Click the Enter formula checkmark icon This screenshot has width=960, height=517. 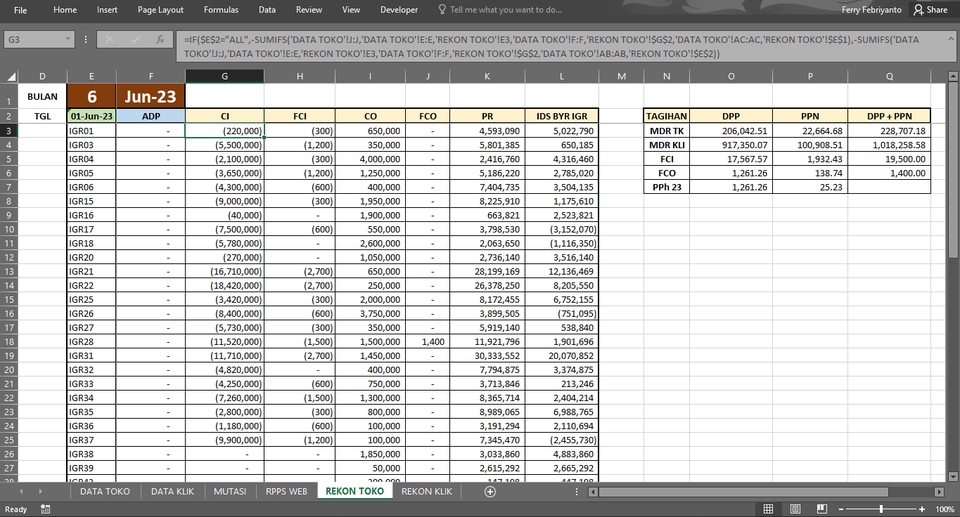point(135,39)
